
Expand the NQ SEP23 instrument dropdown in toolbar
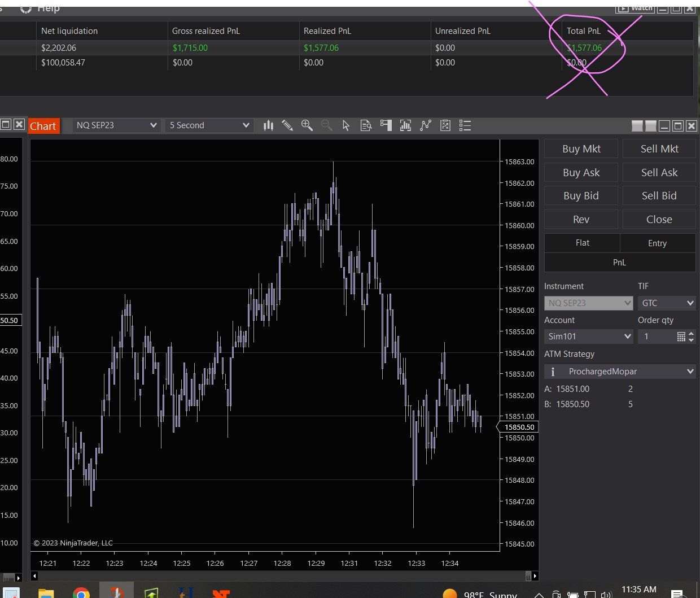pyautogui.click(x=116, y=125)
